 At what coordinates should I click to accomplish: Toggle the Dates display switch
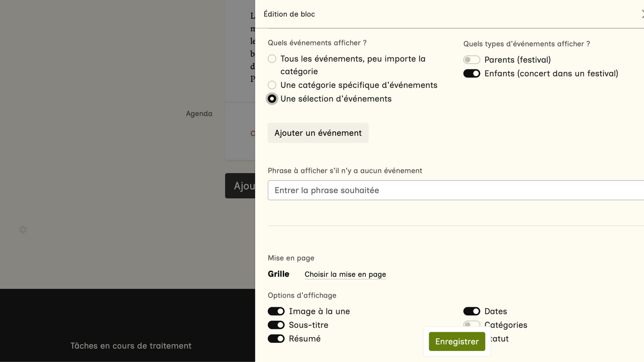pyautogui.click(x=471, y=311)
